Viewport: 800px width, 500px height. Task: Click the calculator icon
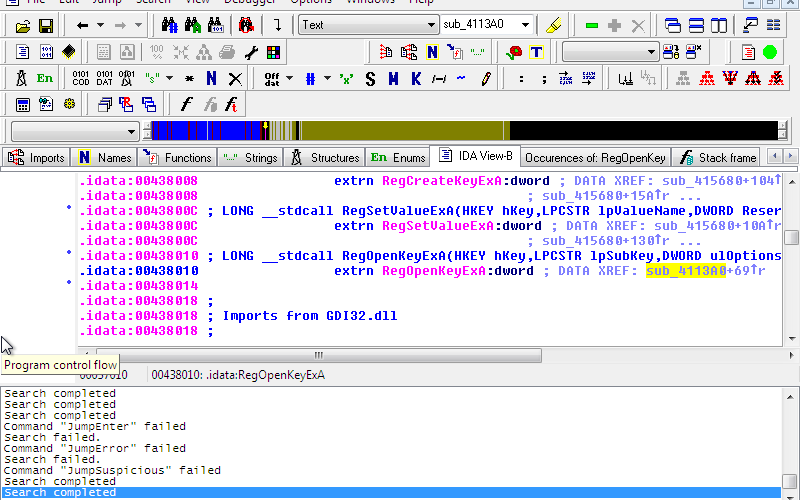coord(22,104)
